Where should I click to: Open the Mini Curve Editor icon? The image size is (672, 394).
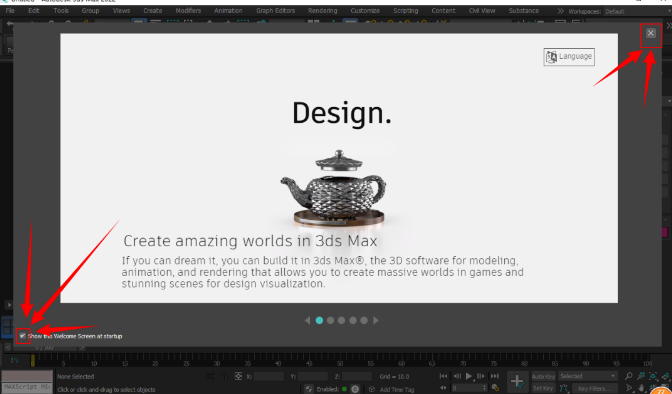coord(14,360)
